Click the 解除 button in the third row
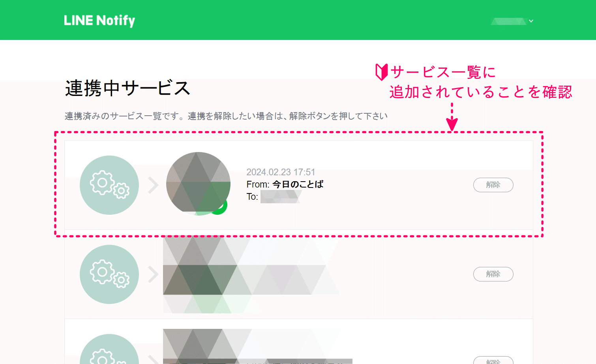 [493, 360]
